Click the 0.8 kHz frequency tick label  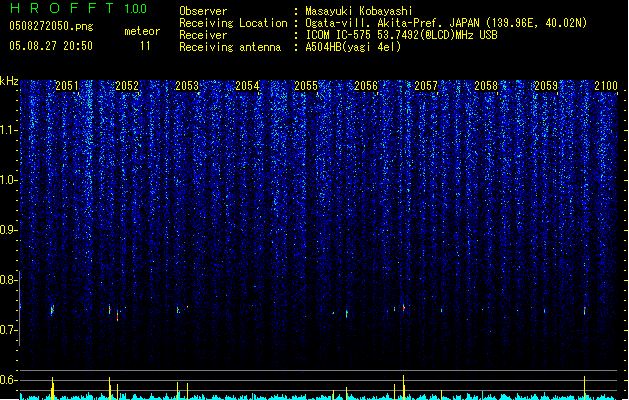[x=8, y=280]
